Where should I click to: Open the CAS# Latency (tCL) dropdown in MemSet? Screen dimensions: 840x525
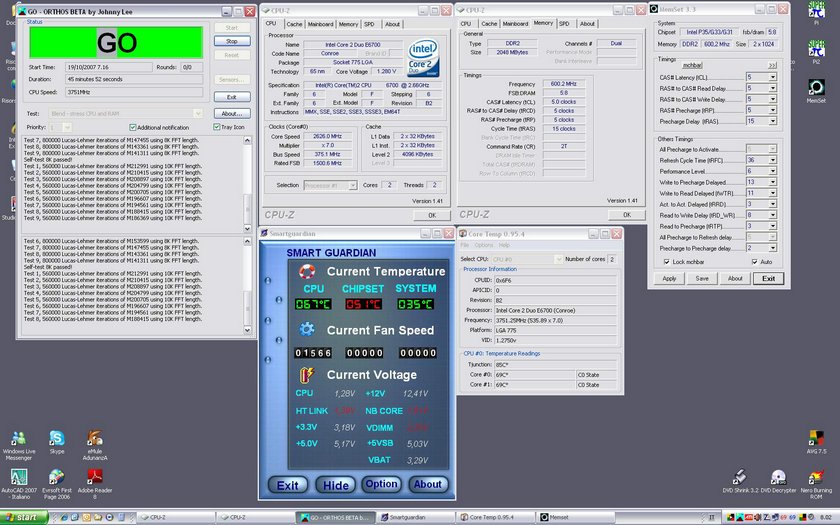click(x=772, y=77)
